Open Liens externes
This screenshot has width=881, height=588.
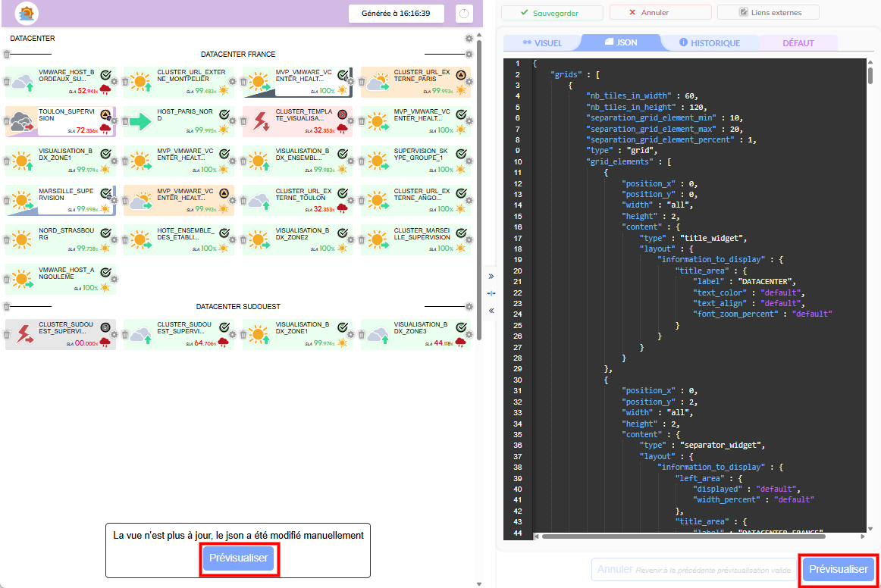[x=768, y=13]
